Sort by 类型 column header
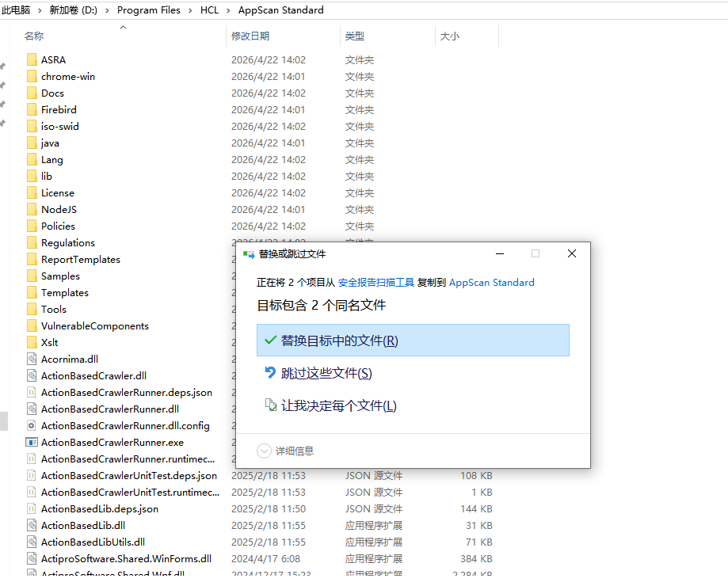This screenshot has width=728, height=586. [355, 36]
